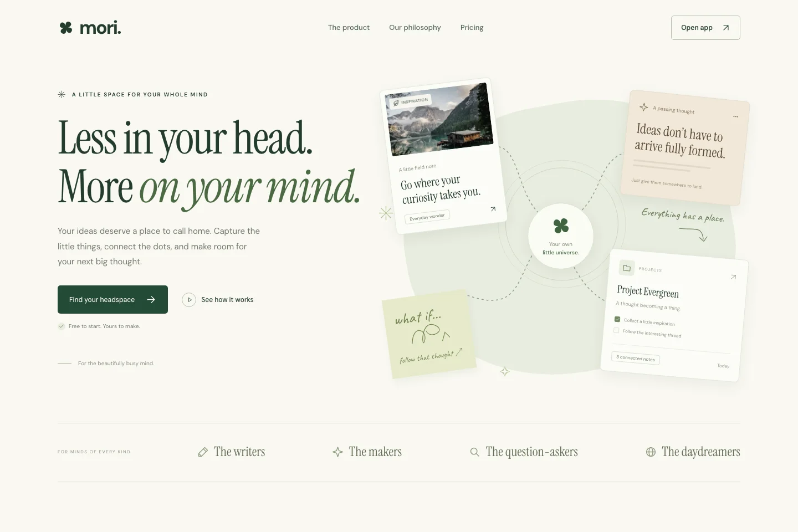Click the Projects folder icon
The image size is (798, 532).
click(627, 268)
